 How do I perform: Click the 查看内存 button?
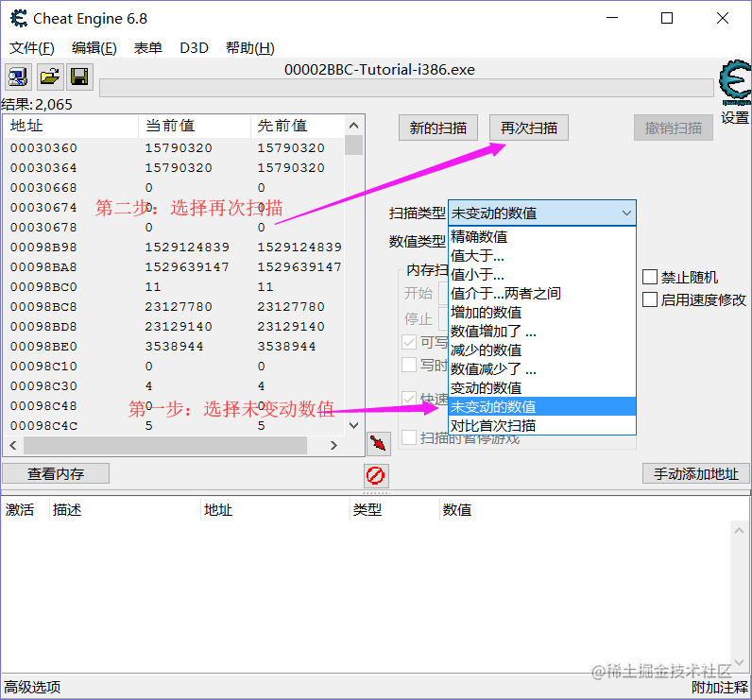(x=56, y=473)
